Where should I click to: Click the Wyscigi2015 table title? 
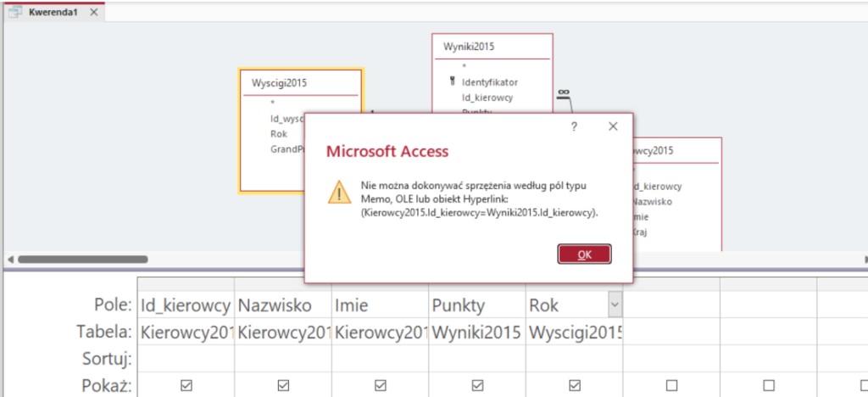point(279,83)
